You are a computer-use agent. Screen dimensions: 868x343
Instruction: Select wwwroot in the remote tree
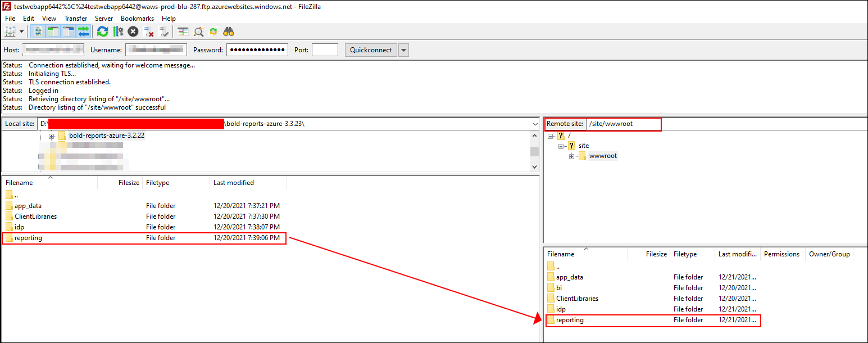pyautogui.click(x=603, y=156)
